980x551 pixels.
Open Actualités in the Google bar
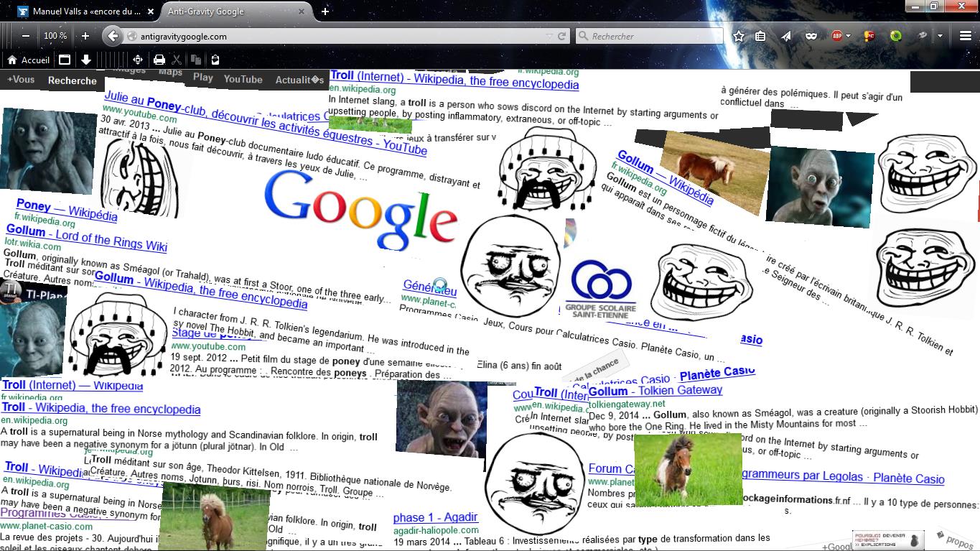(300, 80)
